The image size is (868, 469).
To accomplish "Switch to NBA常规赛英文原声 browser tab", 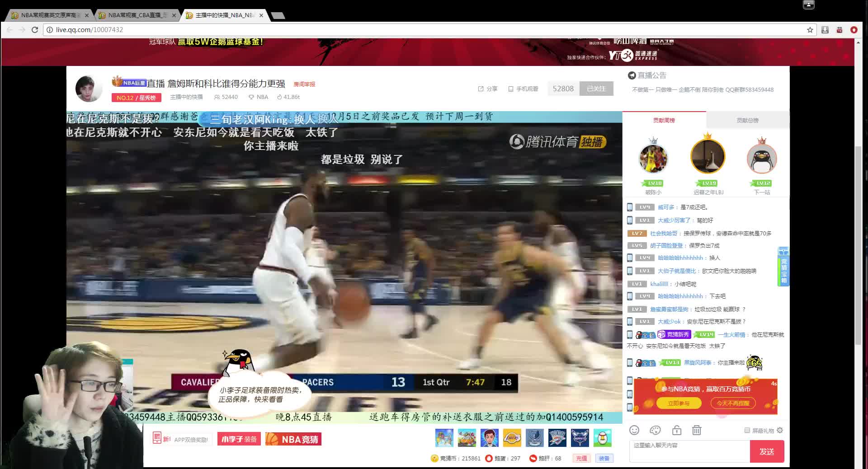I will coord(49,15).
